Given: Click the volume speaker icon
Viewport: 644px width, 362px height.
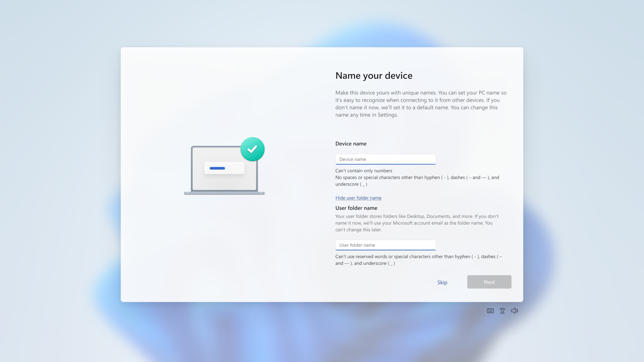Looking at the screenshot, I should pyautogui.click(x=514, y=311).
